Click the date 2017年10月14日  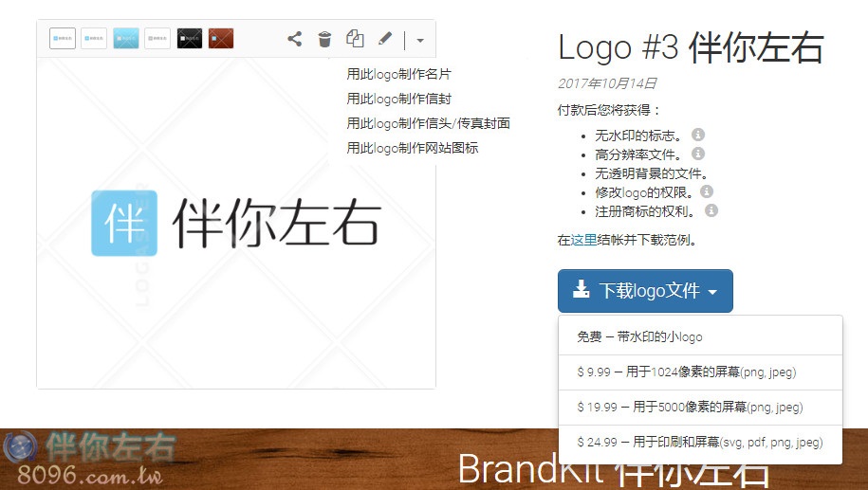tap(607, 83)
